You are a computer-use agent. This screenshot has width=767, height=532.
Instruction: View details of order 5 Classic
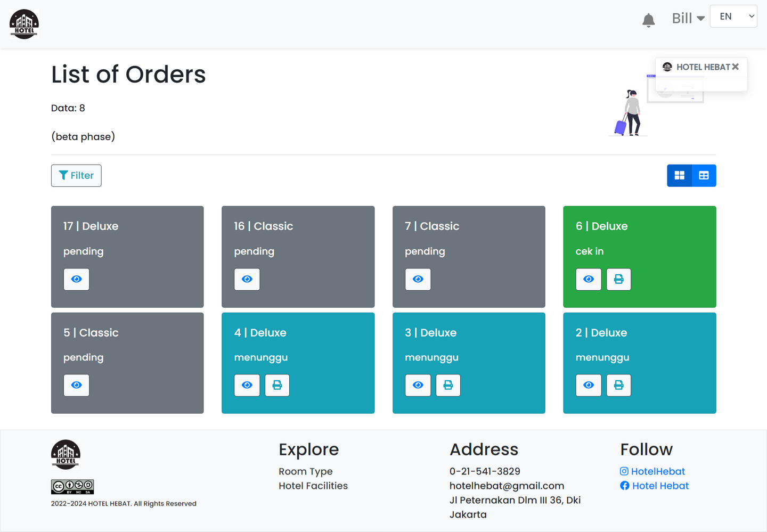[x=77, y=385]
